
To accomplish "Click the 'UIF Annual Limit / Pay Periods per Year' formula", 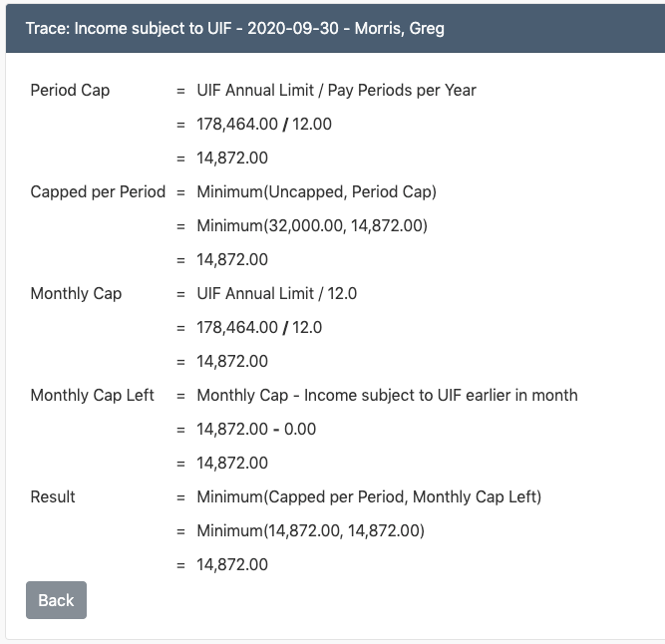I will pos(336,90).
